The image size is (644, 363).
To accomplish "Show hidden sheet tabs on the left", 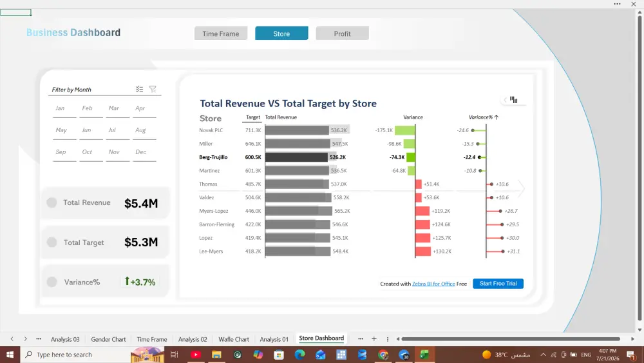I will tap(39, 338).
